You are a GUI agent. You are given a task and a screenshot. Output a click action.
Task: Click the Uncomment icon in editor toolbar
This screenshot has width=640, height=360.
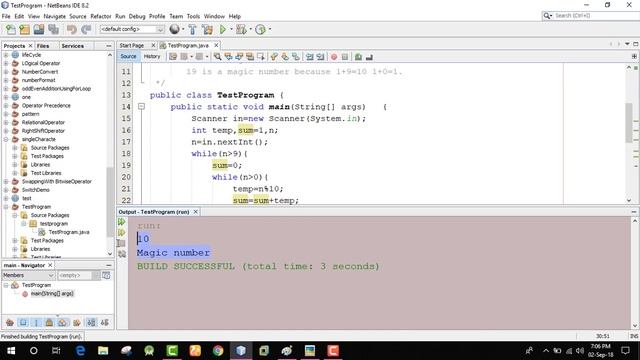(x=369, y=57)
